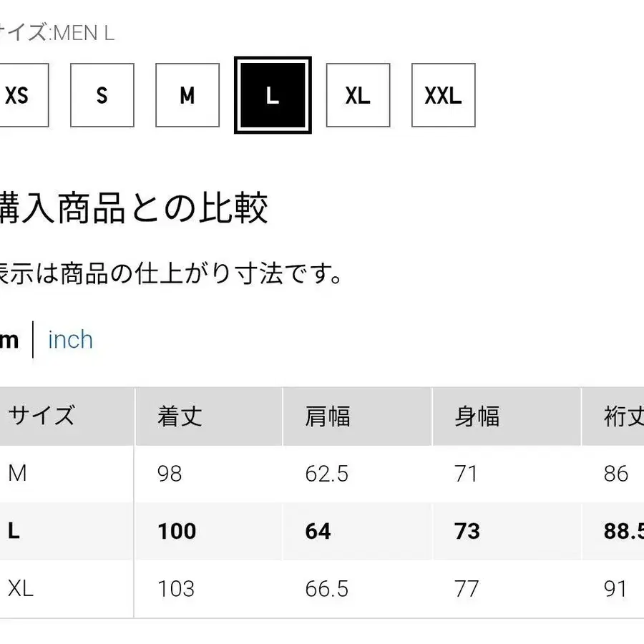This screenshot has height=644, width=644.
Task: Click the サイズ column header
Action: tap(41, 416)
